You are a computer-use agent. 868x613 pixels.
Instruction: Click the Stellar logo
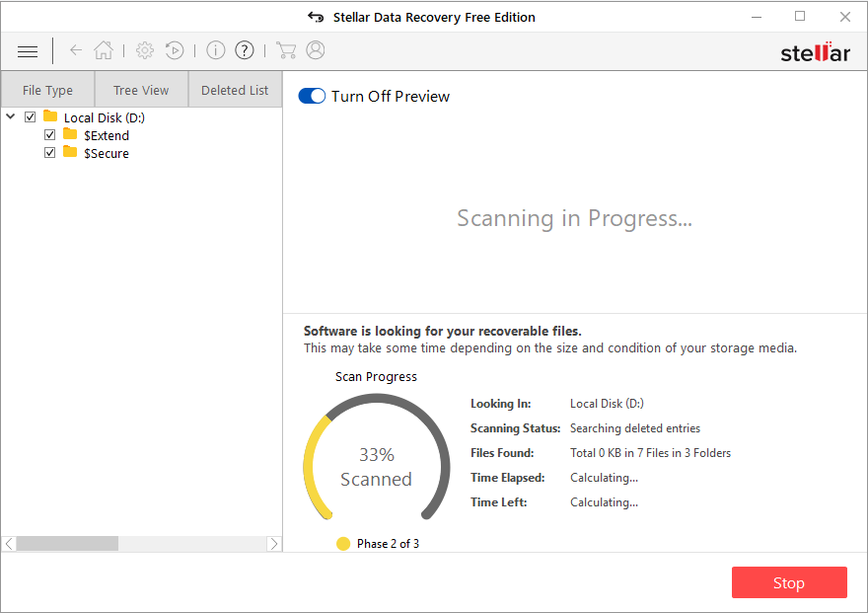tap(816, 52)
